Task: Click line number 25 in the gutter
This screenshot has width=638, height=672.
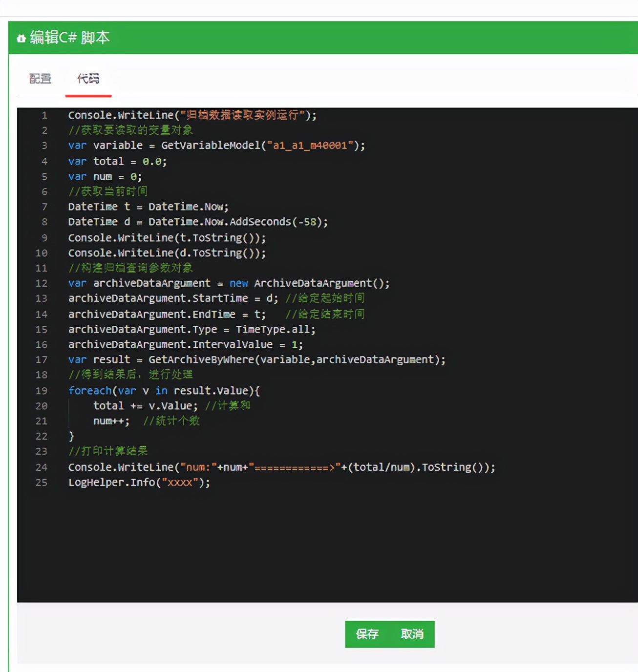Action: click(x=42, y=482)
